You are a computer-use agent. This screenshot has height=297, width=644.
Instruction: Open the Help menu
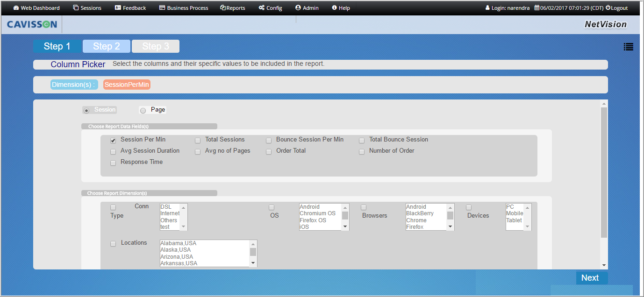(341, 8)
